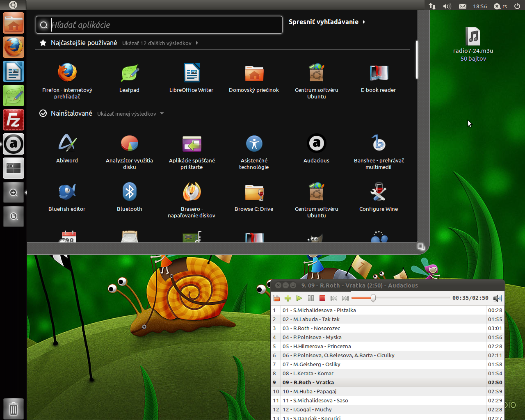Screen dimensions: 525x420
Task: Add files with Audacious plus icon
Action: [288, 298]
